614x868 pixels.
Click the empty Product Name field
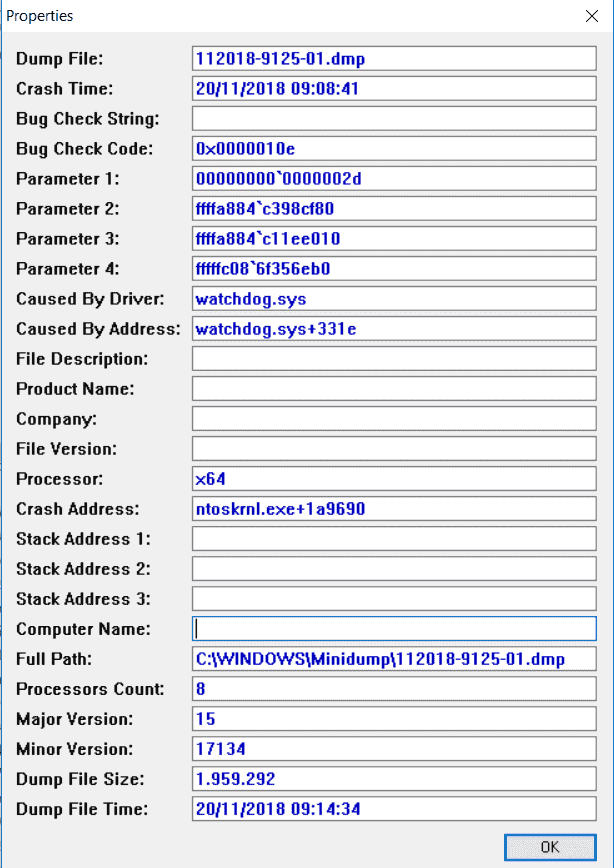tap(394, 388)
